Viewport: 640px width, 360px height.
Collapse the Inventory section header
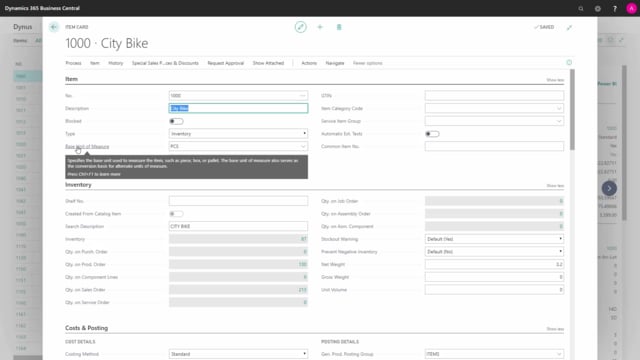(78, 185)
